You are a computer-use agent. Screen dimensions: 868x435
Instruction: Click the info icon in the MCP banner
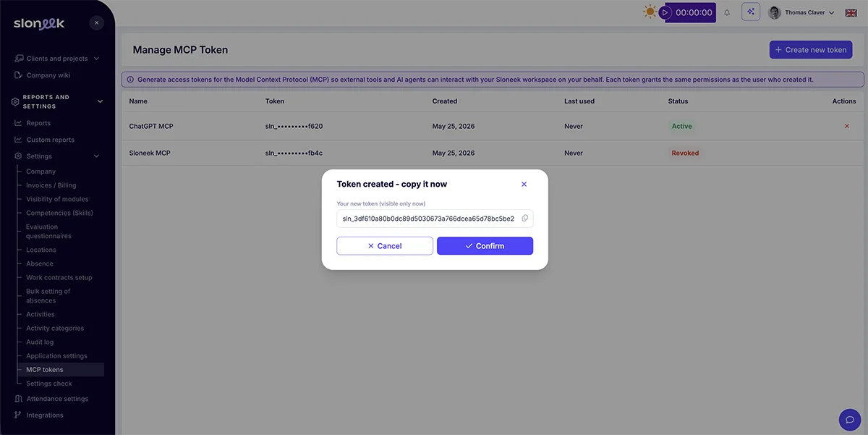pos(130,80)
